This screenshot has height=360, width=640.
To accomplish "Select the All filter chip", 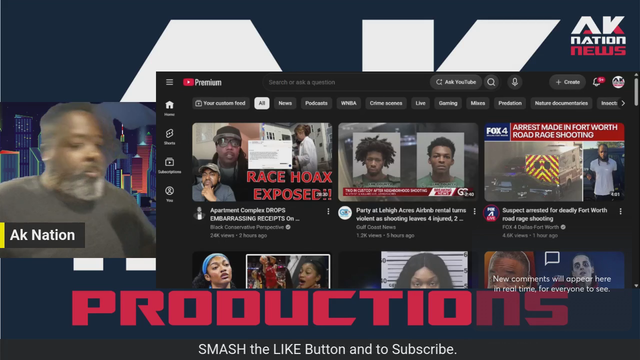I will (x=262, y=103).
